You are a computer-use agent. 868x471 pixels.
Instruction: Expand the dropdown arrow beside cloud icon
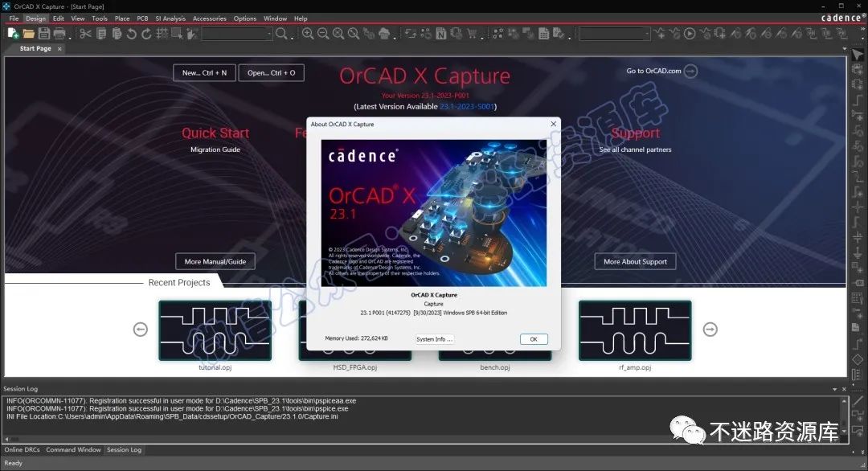(394, 38)
